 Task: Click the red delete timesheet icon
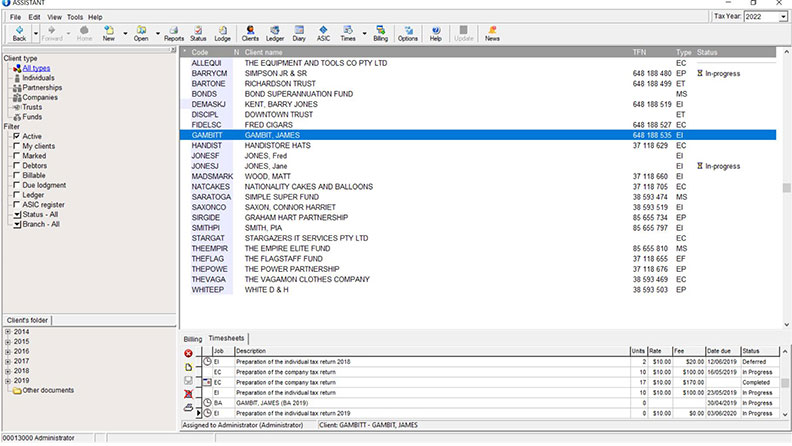pos(189,353)
